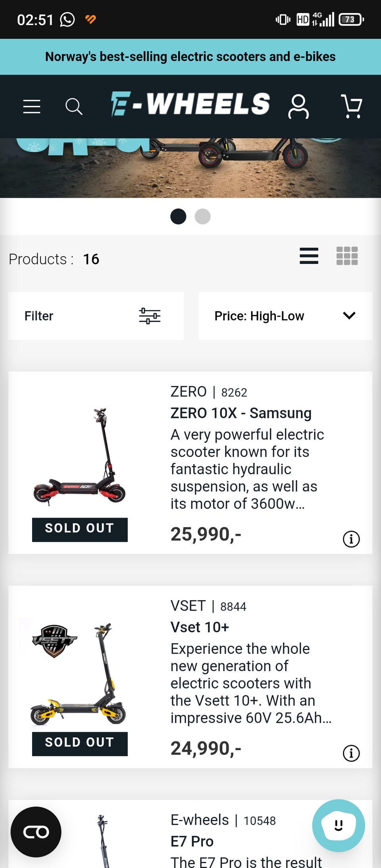The width and height of the screenshot is (381, 868).
Task: Tap the search magnifier icon
Action: [x=74, y=106]
